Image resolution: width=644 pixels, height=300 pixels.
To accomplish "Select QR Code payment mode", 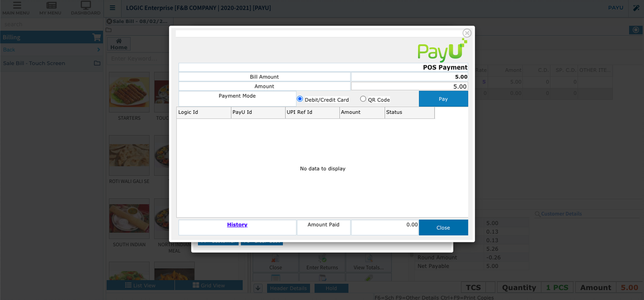I will pos(363,99).
